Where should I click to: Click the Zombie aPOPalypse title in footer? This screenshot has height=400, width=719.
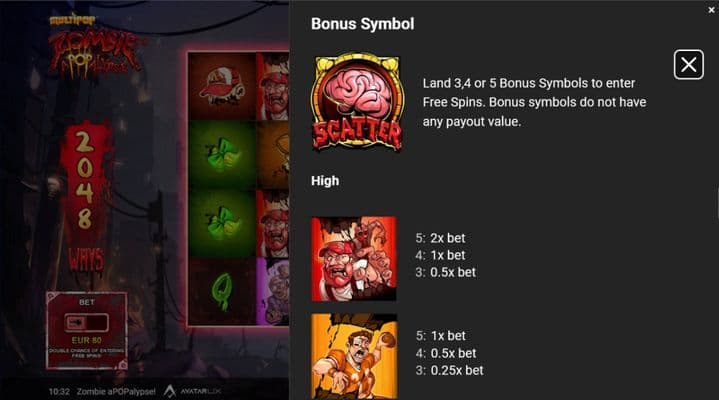coord(116,391)
